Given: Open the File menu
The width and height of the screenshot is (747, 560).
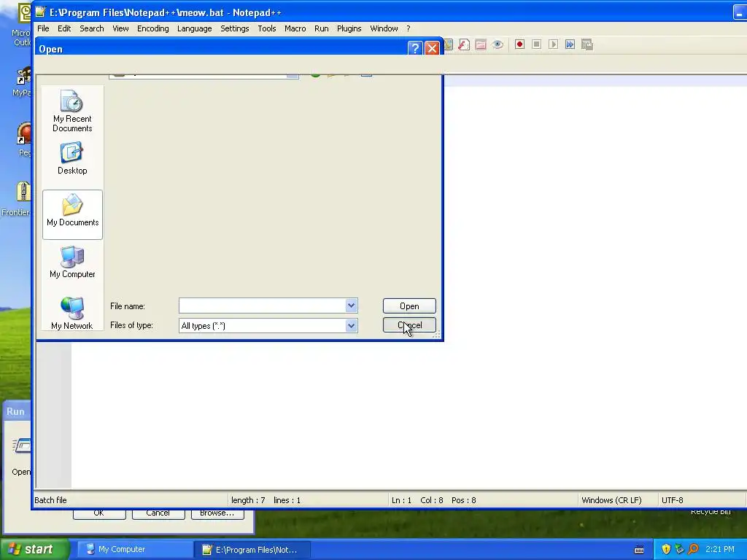Looking at the screenshot, I should click(43, 28).
